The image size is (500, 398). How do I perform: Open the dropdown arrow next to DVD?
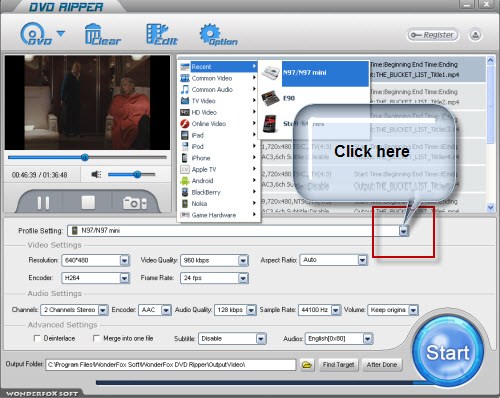click(x=61, y=33)
